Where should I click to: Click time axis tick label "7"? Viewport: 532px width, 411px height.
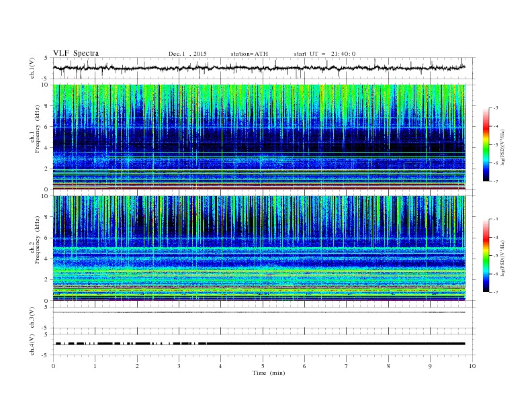pyautogui.click(x=347, y=366)
